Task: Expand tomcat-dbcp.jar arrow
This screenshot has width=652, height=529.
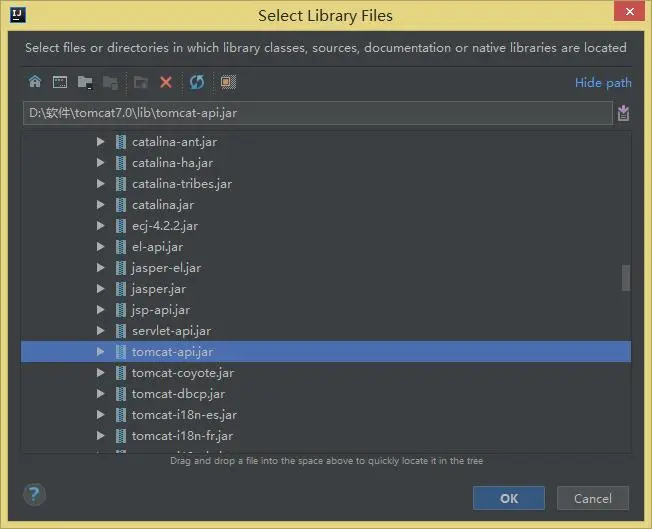Action: click(100, 393)
